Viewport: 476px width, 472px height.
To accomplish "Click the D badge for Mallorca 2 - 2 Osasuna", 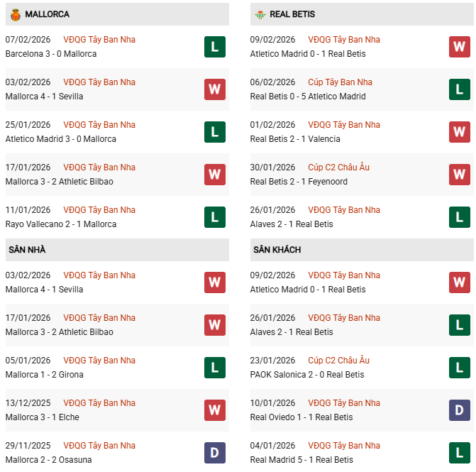I will coord(215,452).
